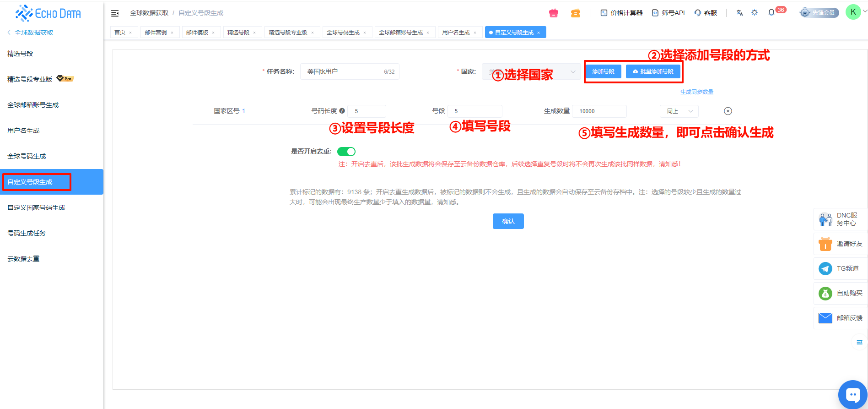Viewport: 868px width, 409px height.
Task: Switch to the 全球号码生成 tab
Action: [x=343, y=33]
